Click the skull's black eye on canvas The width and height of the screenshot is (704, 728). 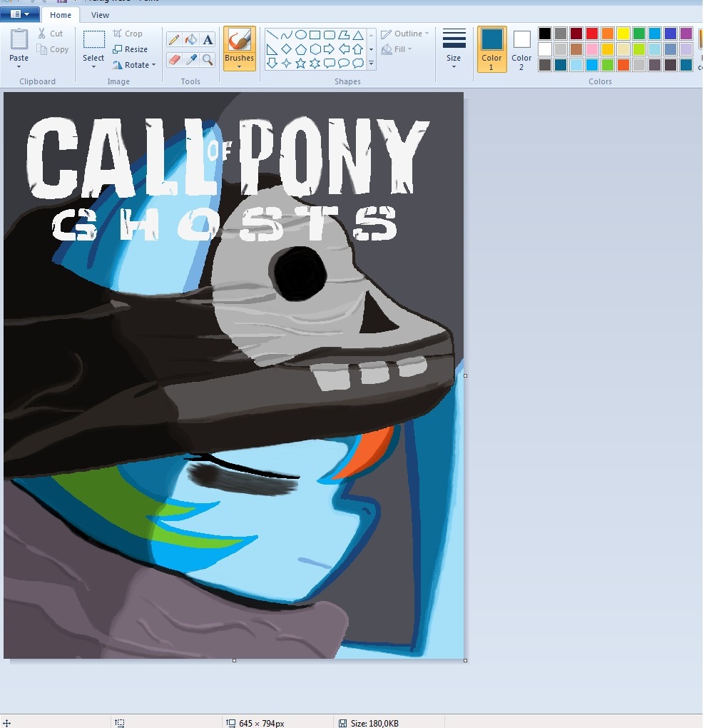[x=300, y=273]
